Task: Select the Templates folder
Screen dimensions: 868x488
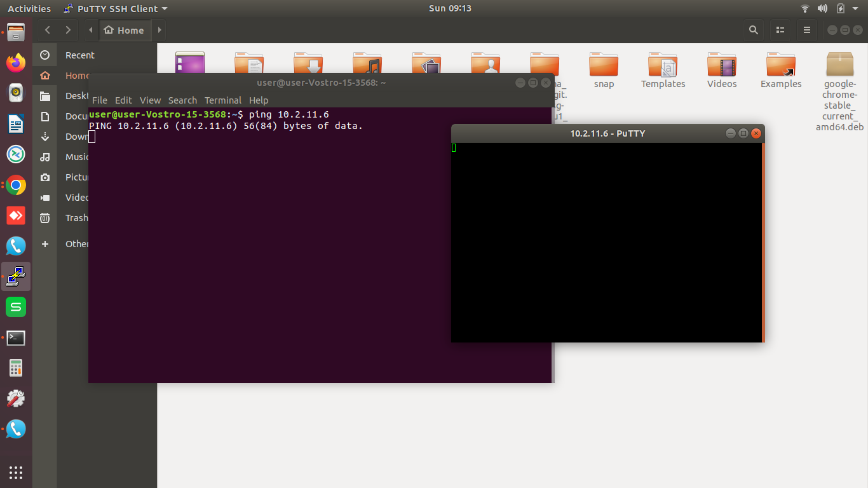Action: point(663,70)
